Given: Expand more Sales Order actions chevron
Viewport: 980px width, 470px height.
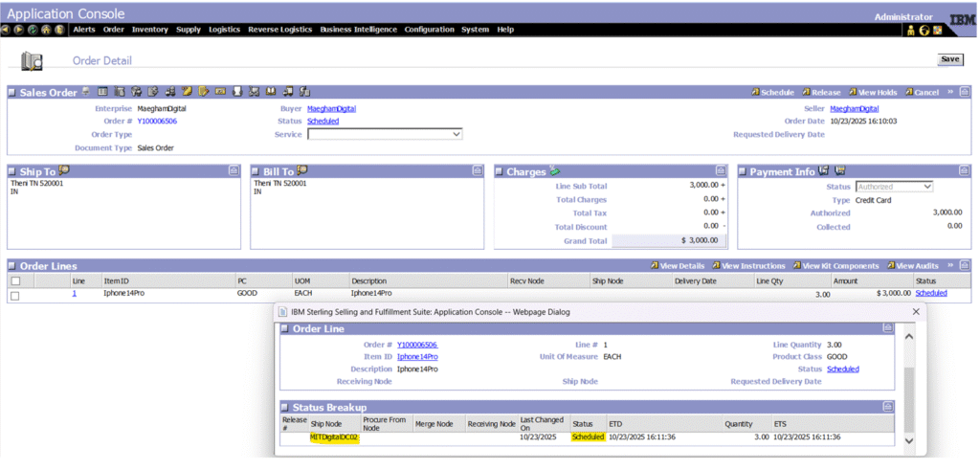Looking at the screenshot, I should 950,92.
